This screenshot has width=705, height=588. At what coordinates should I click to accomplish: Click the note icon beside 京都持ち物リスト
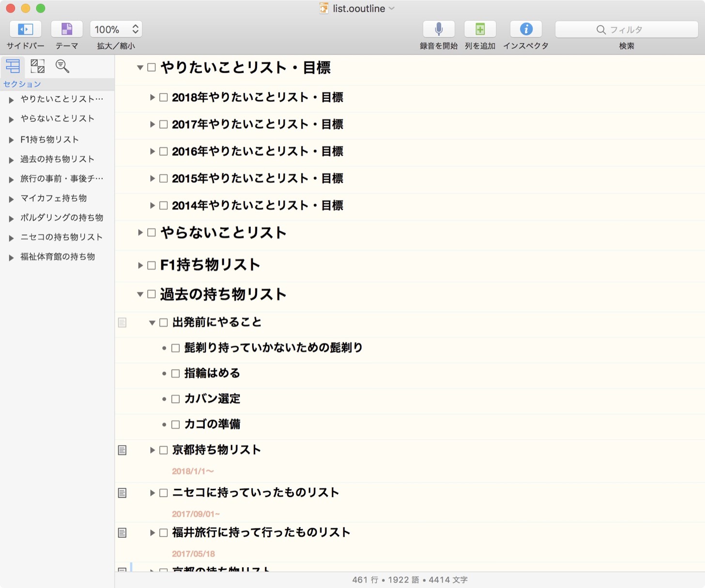pyautogui.click(x=123, y=450)
